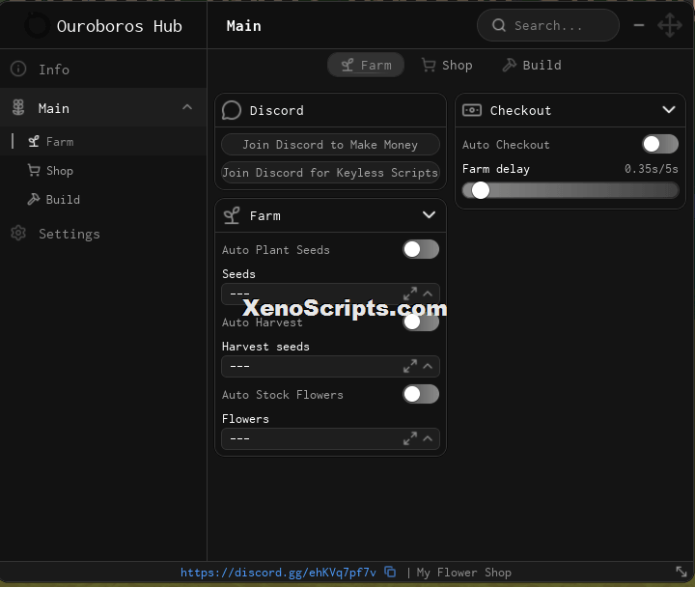
Task: Select Farm in the sidebar
Action: [x=103, y=142]
